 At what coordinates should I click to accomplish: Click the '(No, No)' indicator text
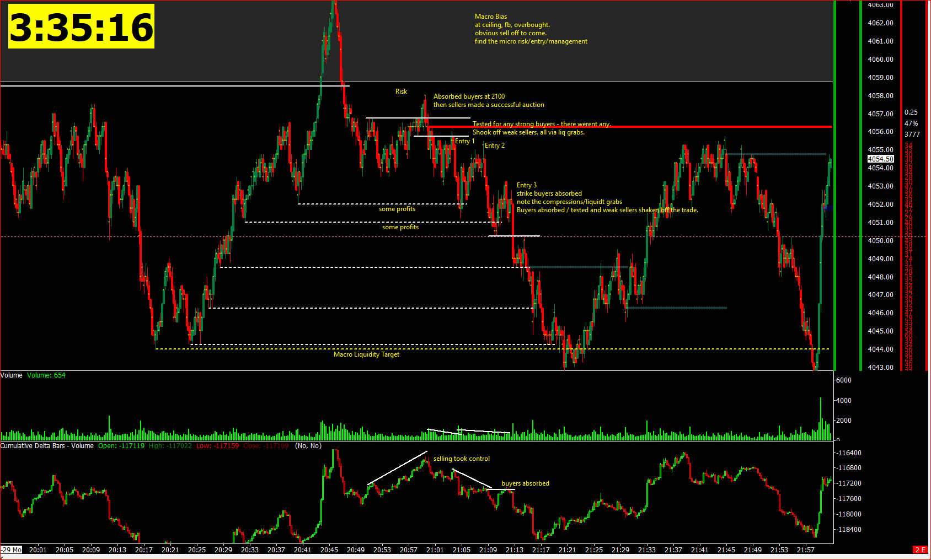(308, 446)
